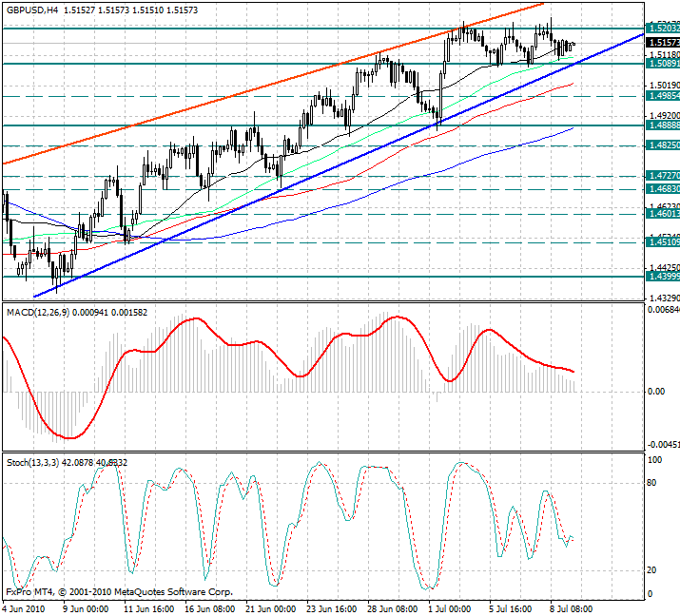Select the 1.5019 price axis value
680x616 pixels.
pyautogui.click(x=664, y=85)
